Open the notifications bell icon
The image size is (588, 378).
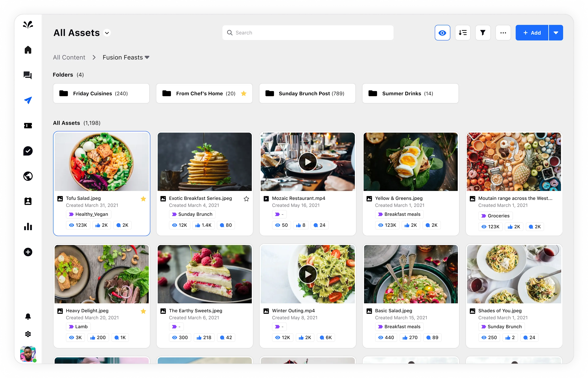pyautogui.click(x=28, y=316)
